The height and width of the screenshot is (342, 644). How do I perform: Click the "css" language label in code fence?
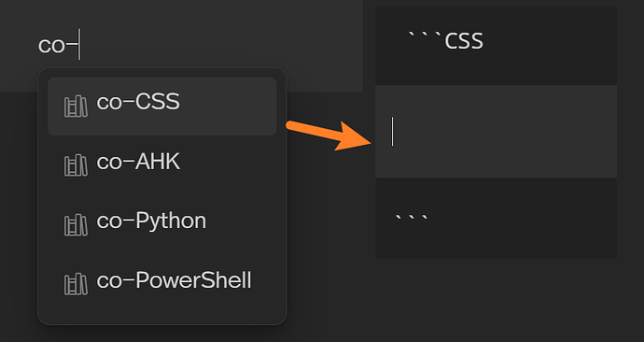click(464, 41)
